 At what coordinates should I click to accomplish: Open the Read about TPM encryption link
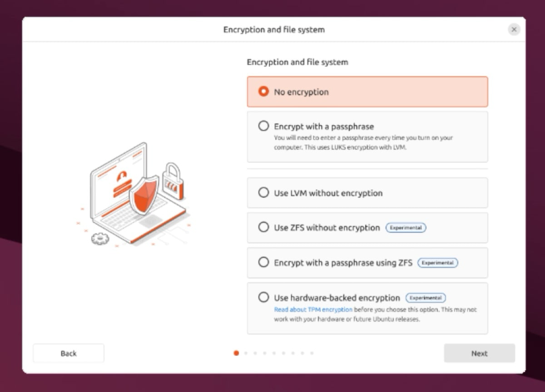point(313,310)
